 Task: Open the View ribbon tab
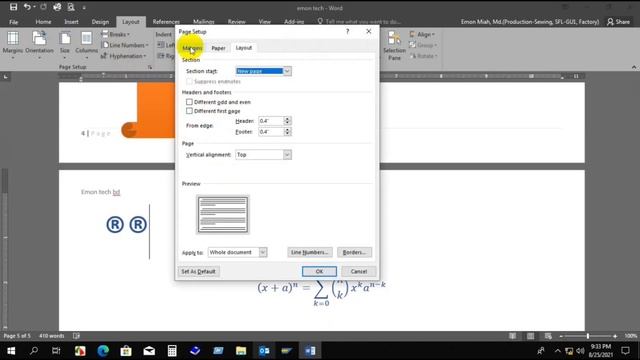[x=264, y=22]
